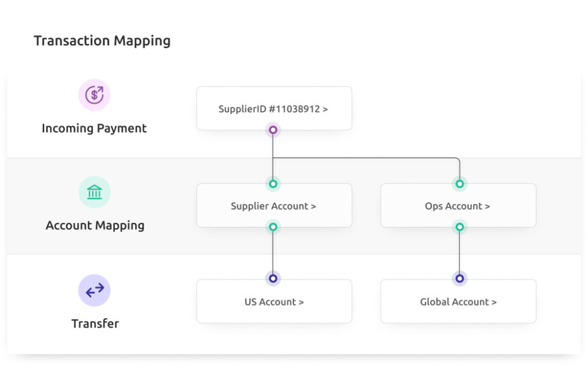Expand the Supplier Account details
588x385 pixels.
(274, 205)
